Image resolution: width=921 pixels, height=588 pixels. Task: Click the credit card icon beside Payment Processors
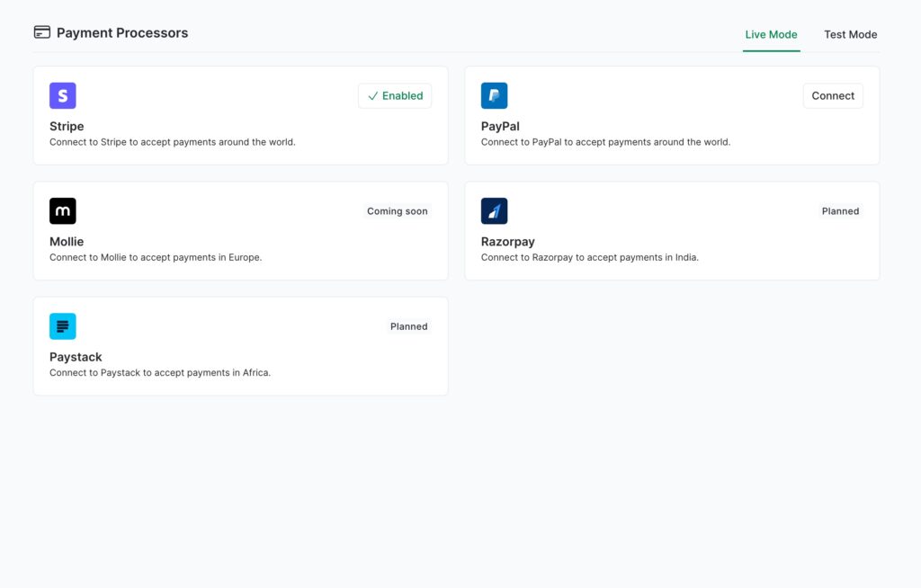click(x=42, y=32)
